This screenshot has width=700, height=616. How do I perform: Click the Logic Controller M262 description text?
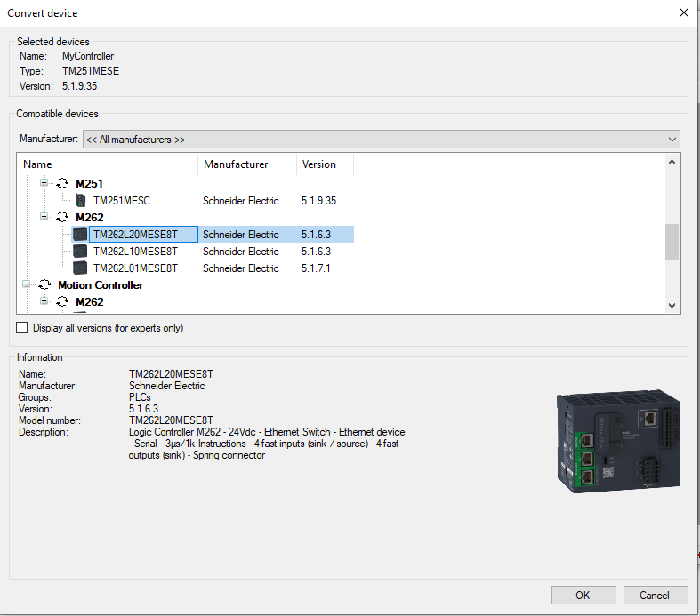coord(267,444)
